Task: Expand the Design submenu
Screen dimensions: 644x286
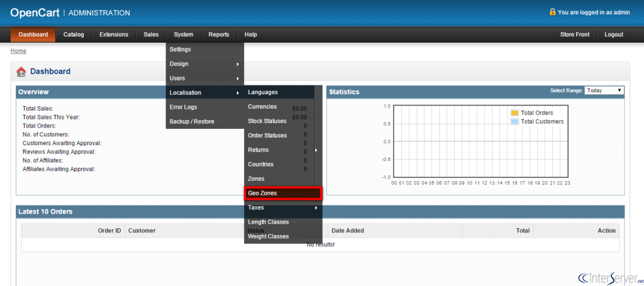Action: pyautogui.click(x=205, y=64)
